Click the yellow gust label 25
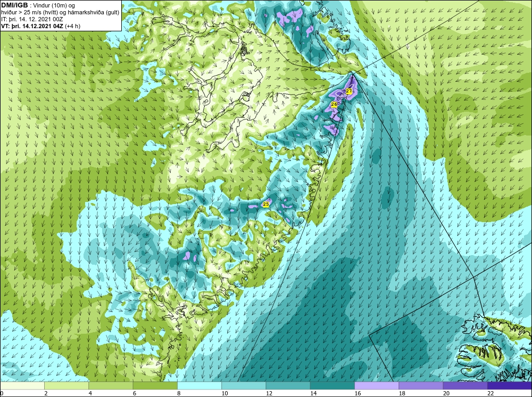The image size is (532, 397). pos(266,204)
